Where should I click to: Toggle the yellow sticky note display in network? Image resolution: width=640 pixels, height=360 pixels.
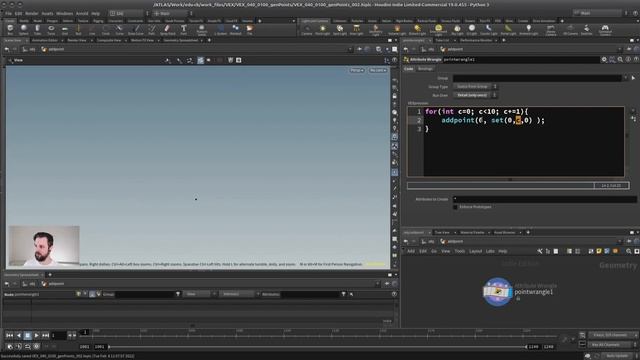[x=599, y=251]
